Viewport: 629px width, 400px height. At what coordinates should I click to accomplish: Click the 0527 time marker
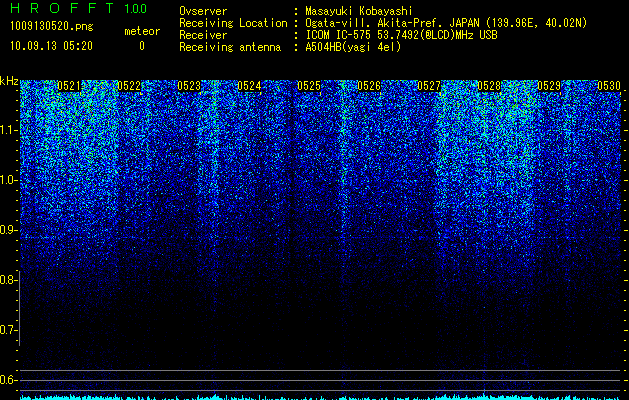coord(429,86)
